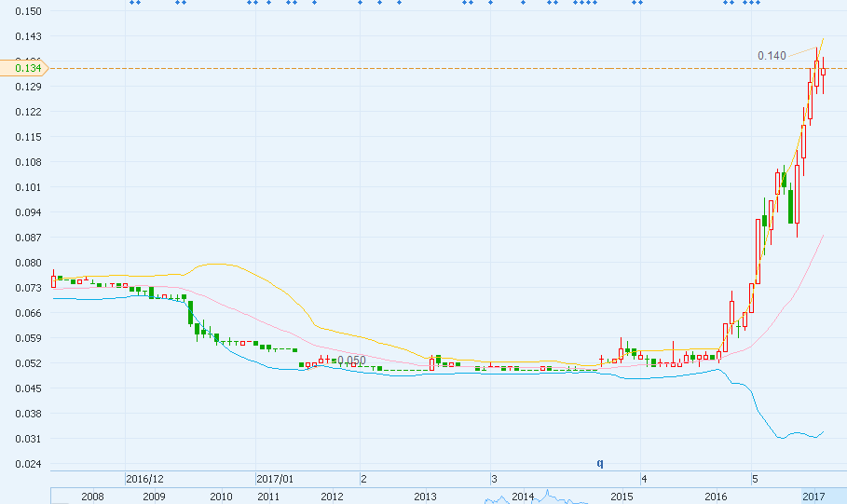The image size is (847, 504).
Task: Click the 0.052 price axis label
Action: click(x=28, y=363)
